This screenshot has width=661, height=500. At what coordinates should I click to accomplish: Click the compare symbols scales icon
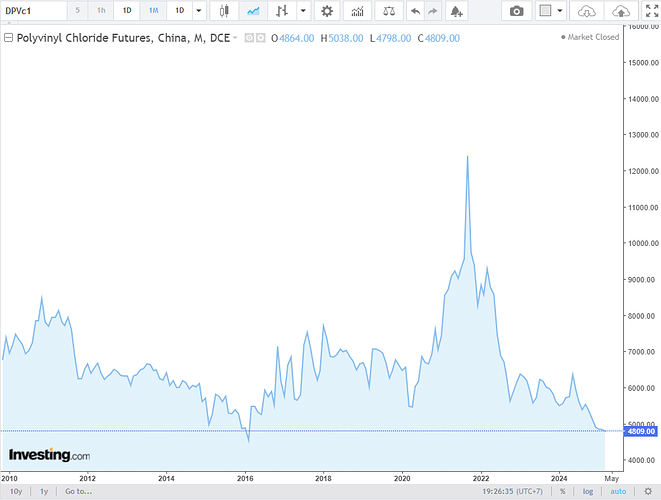click(388, 11)
